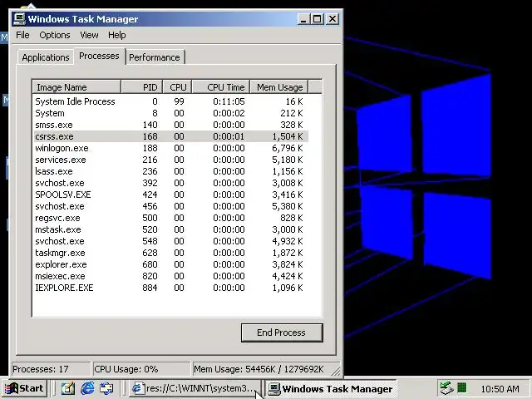Launch Internet Explorer from quick launch

coord(87,388)
